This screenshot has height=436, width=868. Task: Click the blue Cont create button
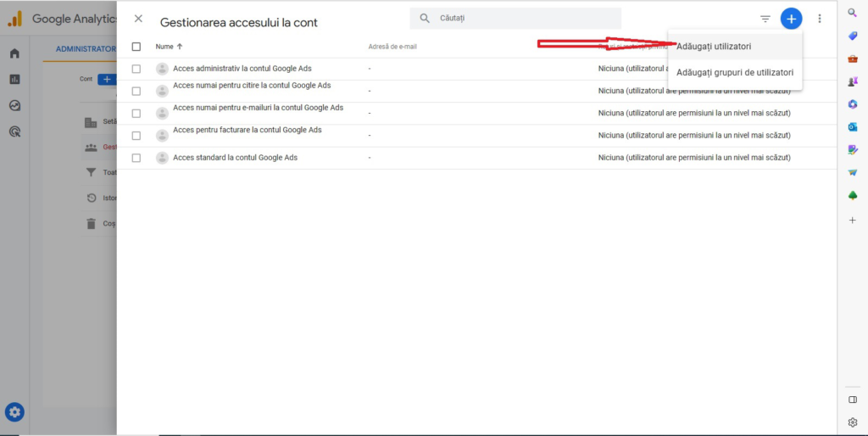point(107,79)
